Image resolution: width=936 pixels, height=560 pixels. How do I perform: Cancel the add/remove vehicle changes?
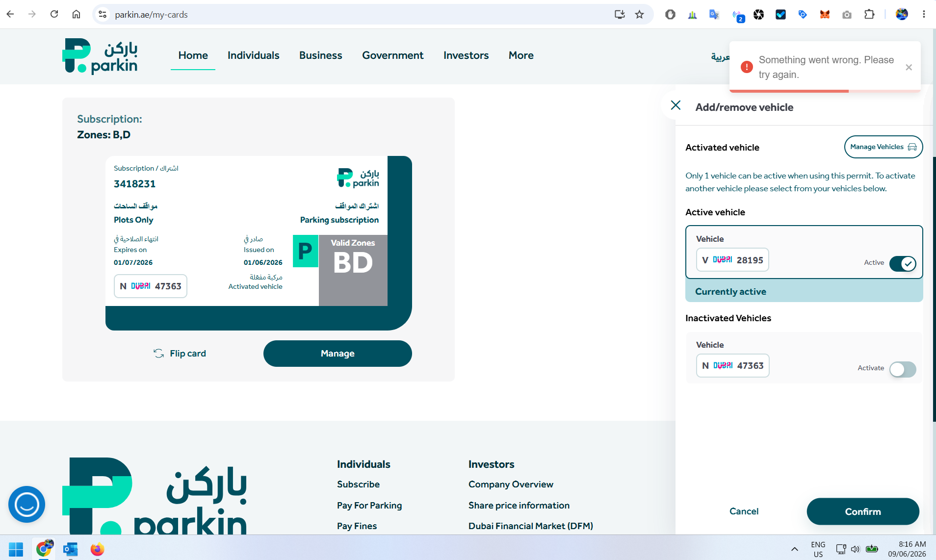click(x=744, y=511)
